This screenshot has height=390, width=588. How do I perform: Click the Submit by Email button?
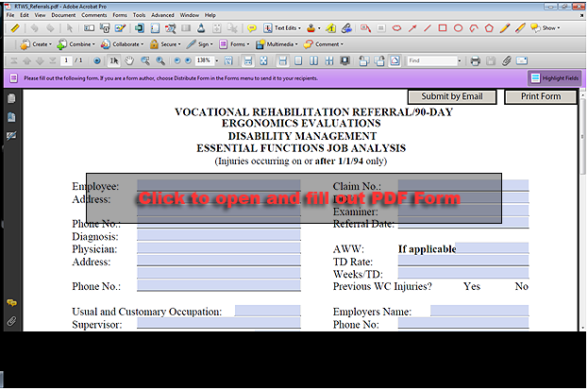coord(452,97)
